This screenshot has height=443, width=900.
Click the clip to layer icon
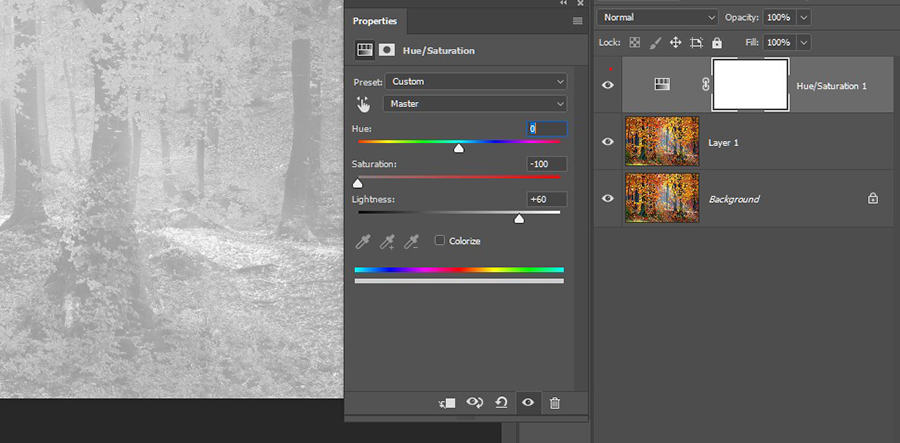pyautogui.click(x=447, y=402)
